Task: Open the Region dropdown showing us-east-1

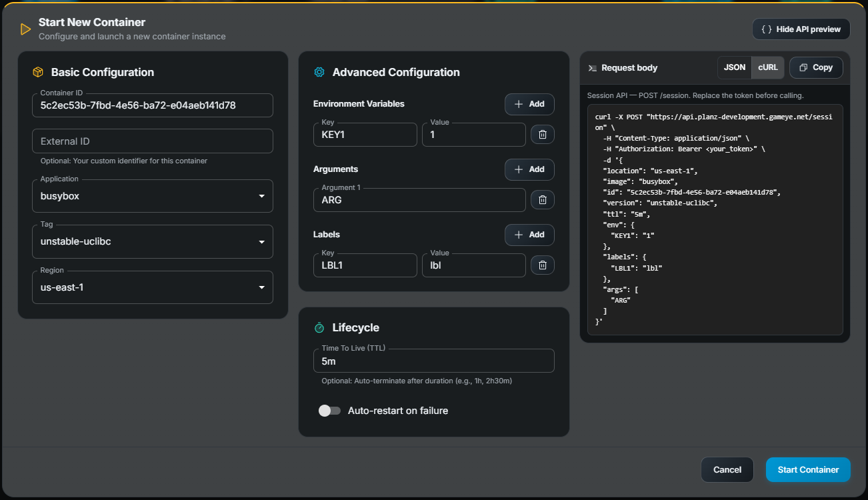Action: [153, 287]
